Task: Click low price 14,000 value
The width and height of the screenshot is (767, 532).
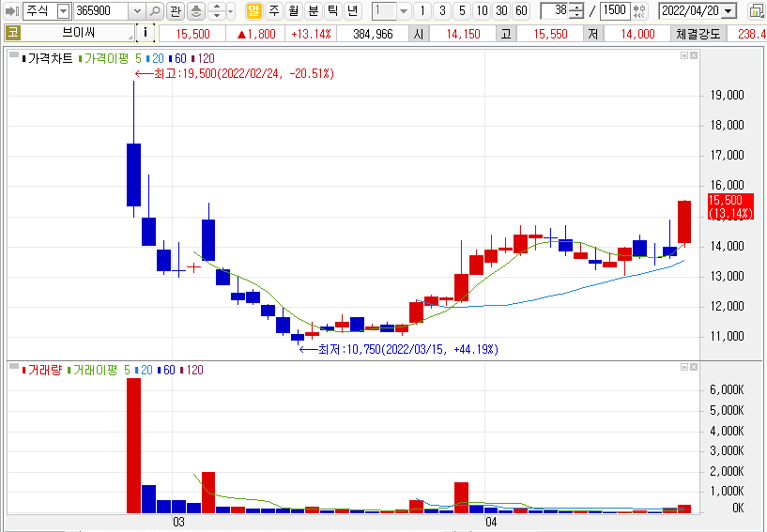Action: click(x=637, y=34)
